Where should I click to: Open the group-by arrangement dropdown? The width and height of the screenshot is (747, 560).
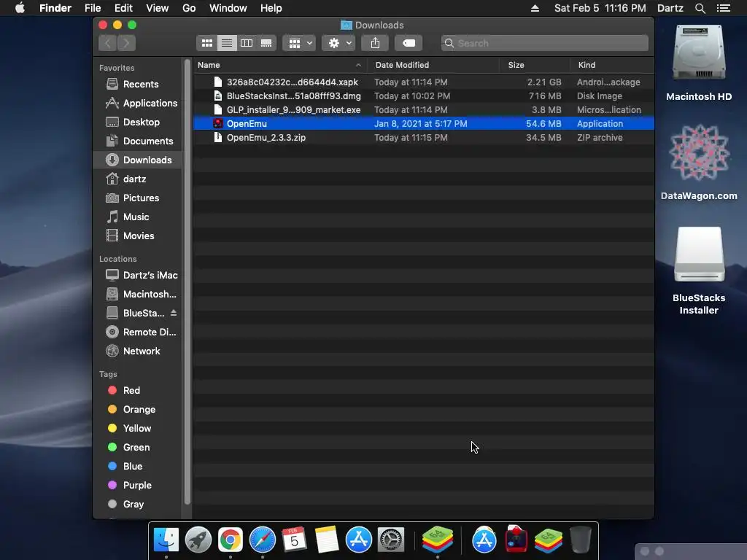tap(299, 43)
